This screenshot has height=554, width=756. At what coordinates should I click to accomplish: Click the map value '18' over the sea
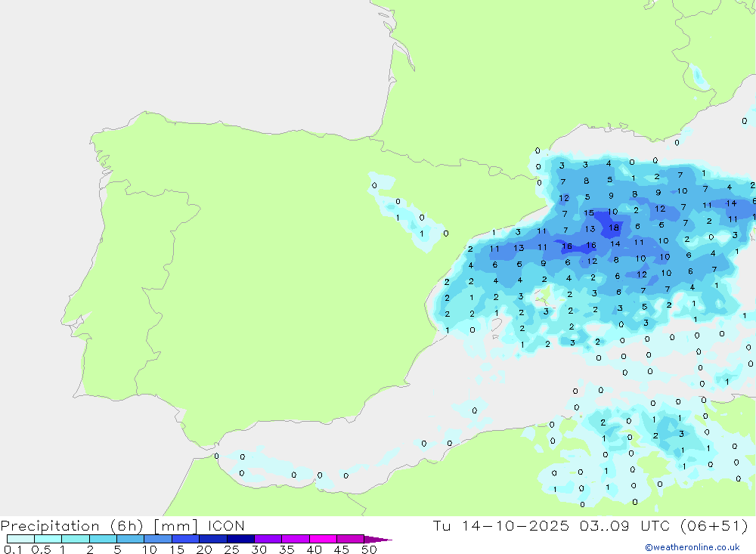click(613, 227)
